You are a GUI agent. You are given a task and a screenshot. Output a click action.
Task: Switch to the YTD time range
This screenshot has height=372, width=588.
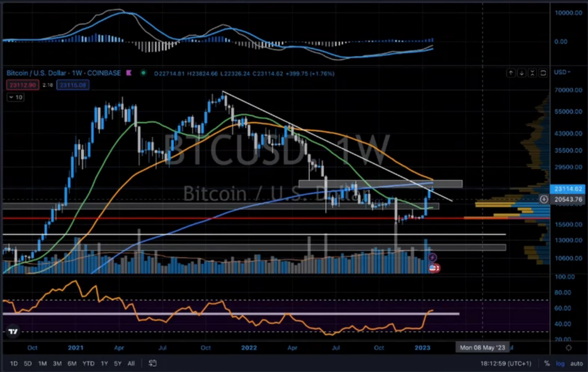coord(88,363)
